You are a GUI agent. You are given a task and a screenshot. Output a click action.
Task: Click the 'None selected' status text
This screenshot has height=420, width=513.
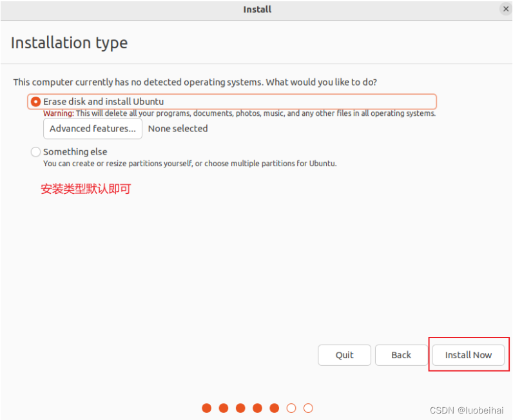coord(178,129)
